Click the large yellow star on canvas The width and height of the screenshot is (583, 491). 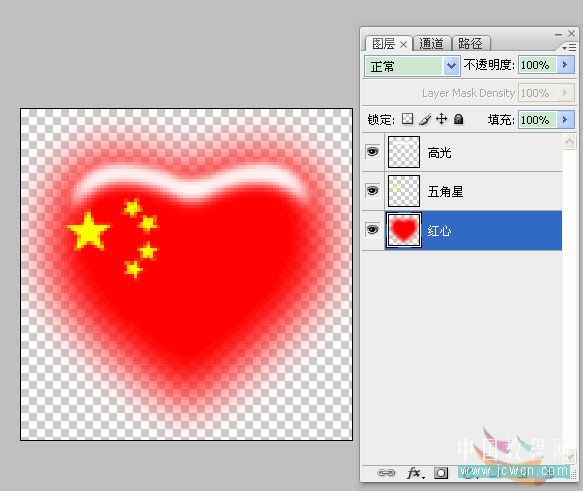(x=88, y=232)
